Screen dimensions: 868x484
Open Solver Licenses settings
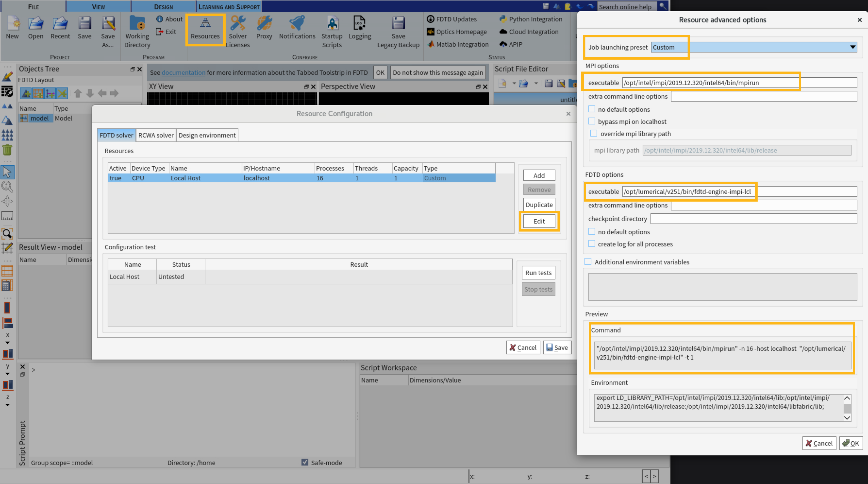pos(238,32)
